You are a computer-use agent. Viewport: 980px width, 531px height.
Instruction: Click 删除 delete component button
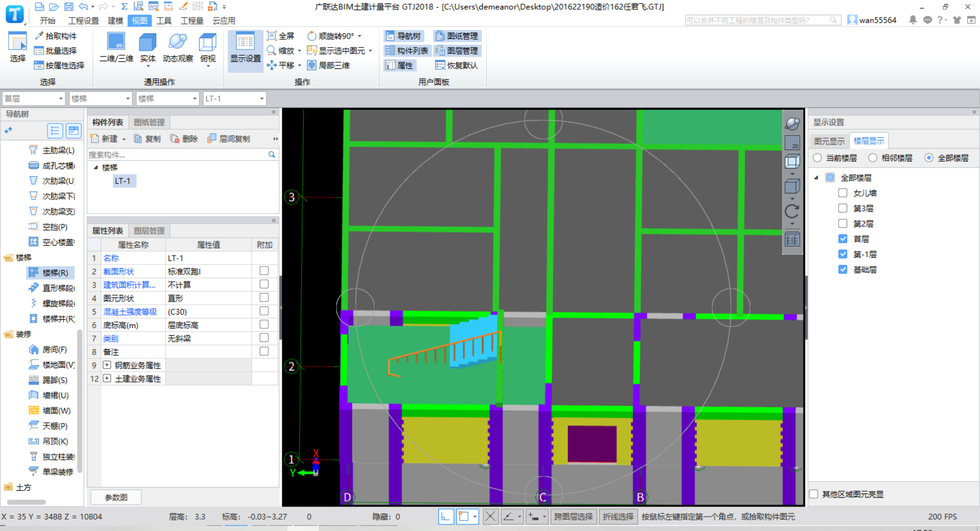point(184,139)
